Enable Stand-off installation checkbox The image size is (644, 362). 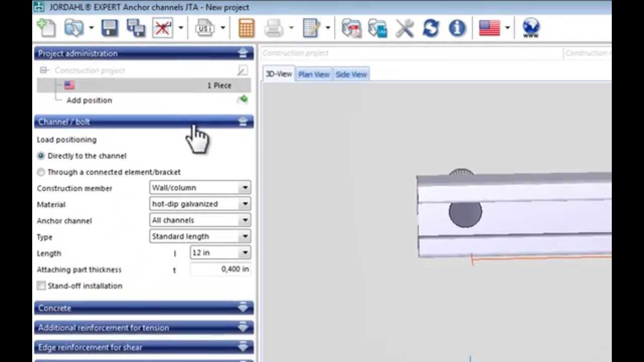(41, 286)
